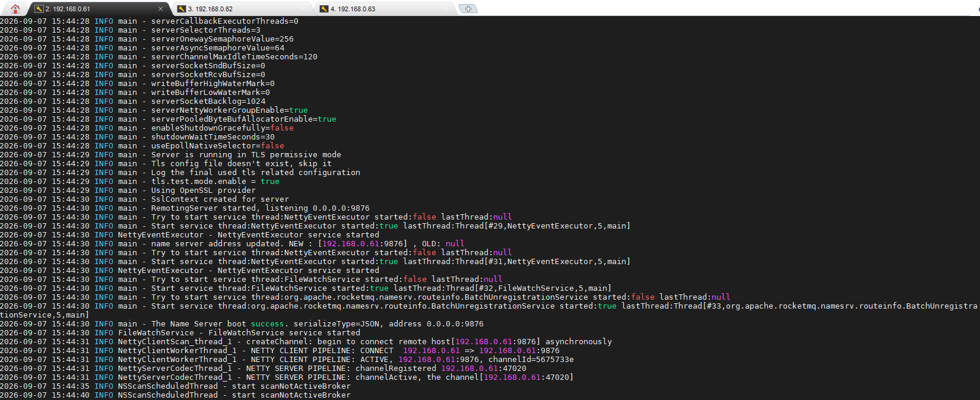Click serverChannelMaxIdleTimeSeconds=120 in the log
The height and width of the screenshot is (400, 980).
click(234, 57)
